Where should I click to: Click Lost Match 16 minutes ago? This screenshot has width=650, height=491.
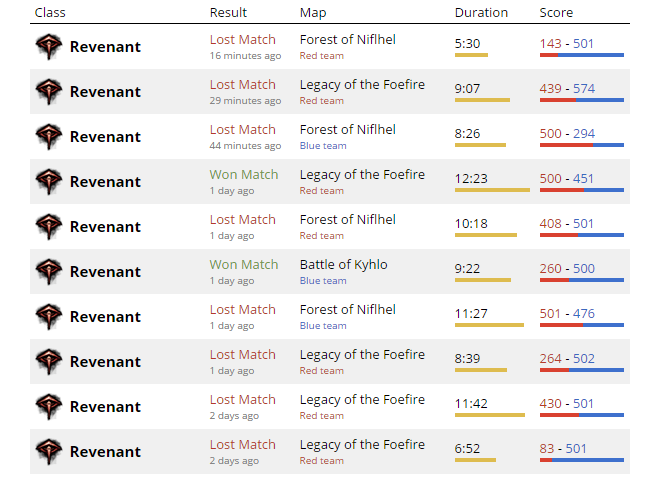pyautogui.click(x=243, y=40)
